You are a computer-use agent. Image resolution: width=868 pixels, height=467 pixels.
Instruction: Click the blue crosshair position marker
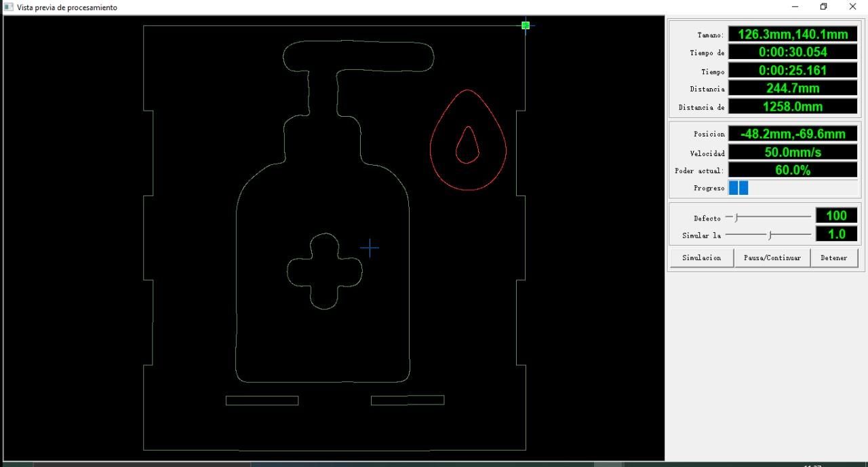(370, 248)
